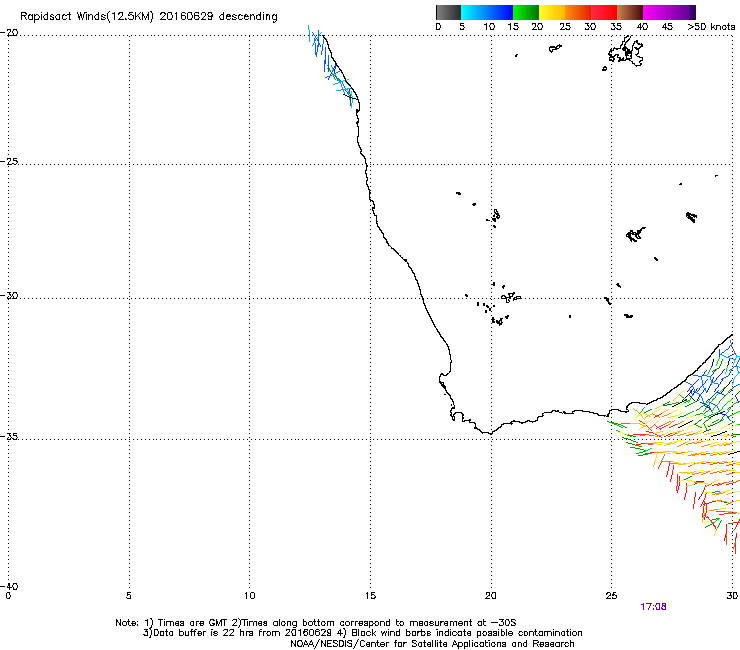Screen dimensions: 740x650
Task: Click the "35" label under the color bar
Action: click(616, 27)
